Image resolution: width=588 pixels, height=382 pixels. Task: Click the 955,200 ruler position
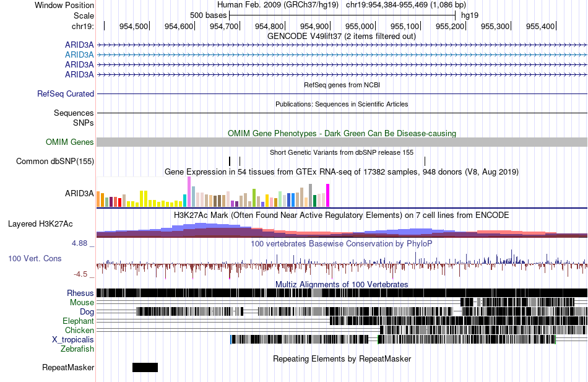tap(450, 26)
